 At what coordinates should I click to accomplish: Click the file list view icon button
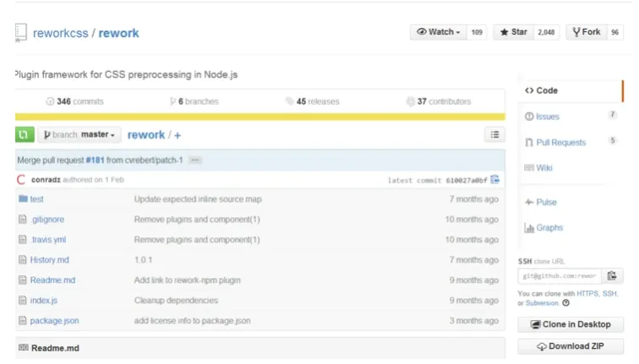click(x=494, y=135)
